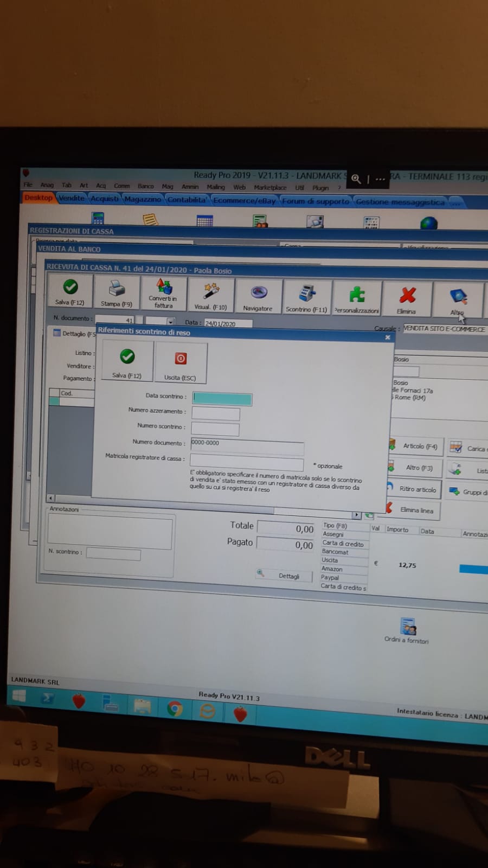Select the Dettaglio tab in the receipt

[74, 334]
